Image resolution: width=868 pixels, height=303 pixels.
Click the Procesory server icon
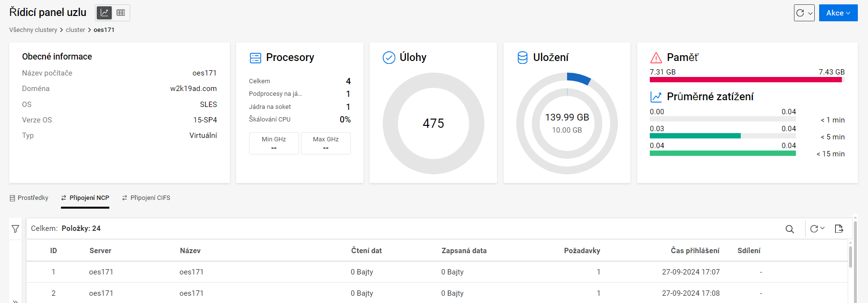tap(255, 58)
